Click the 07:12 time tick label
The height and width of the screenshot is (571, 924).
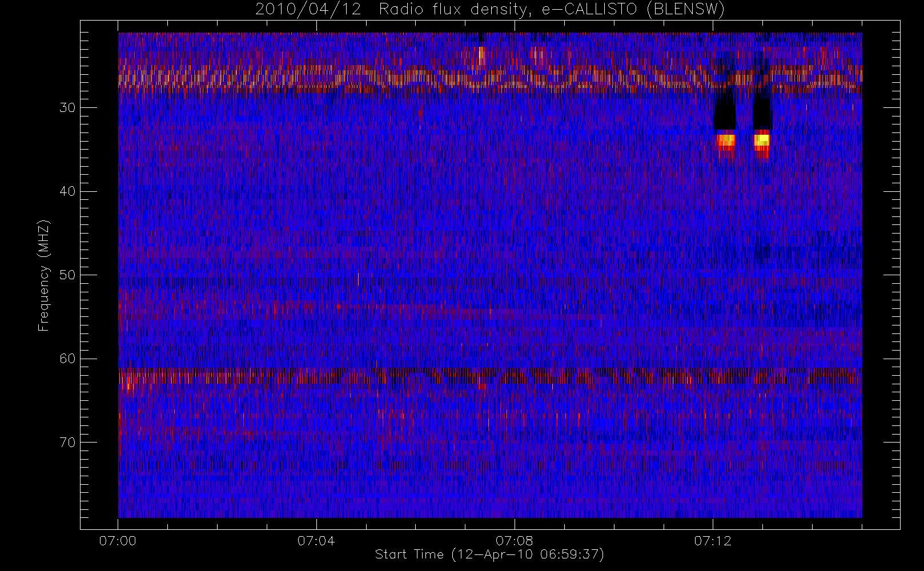[x=713, y=541]
